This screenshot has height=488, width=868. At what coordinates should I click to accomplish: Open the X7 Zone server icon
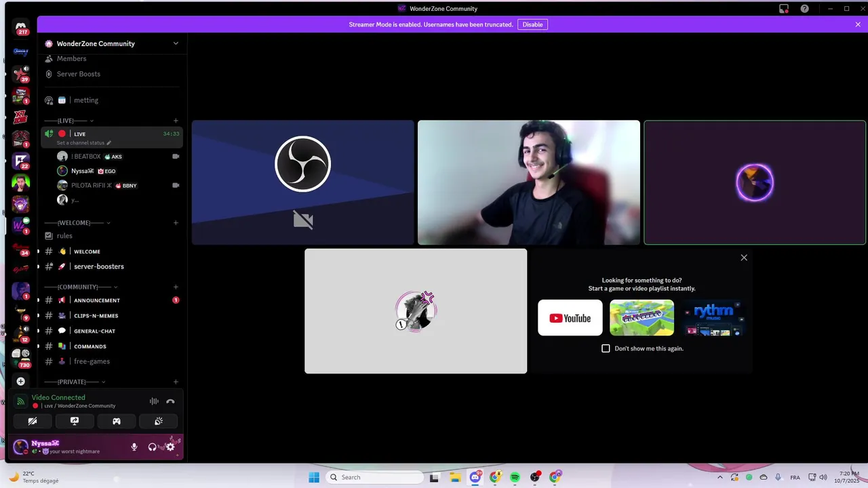[21, 117]
